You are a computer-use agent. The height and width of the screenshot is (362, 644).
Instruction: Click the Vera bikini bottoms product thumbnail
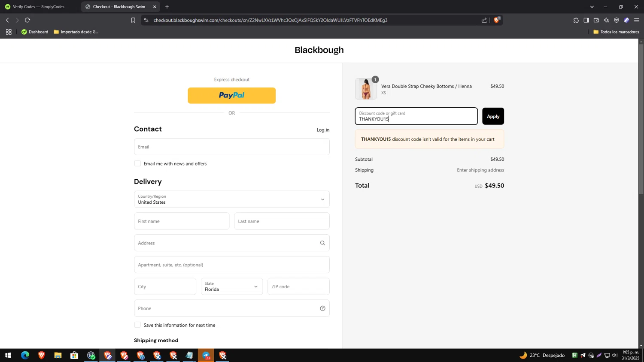click(x=366, y=89)
